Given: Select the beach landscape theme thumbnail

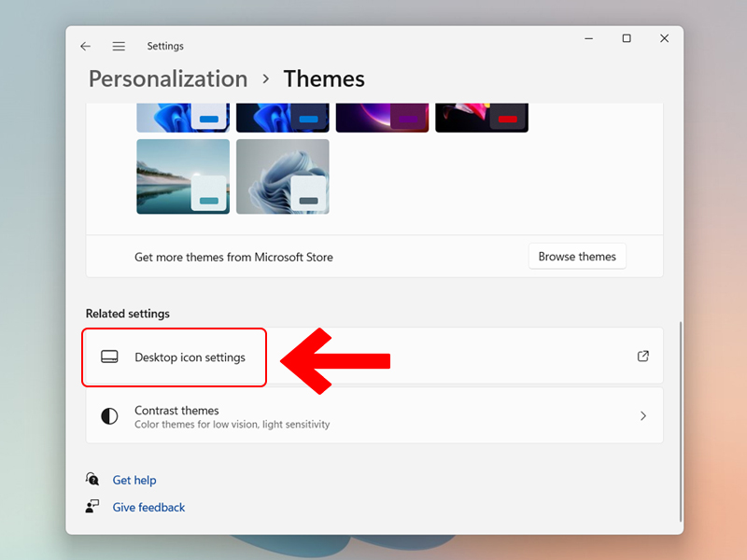Looking at the screenshot, I should [182, 176].
